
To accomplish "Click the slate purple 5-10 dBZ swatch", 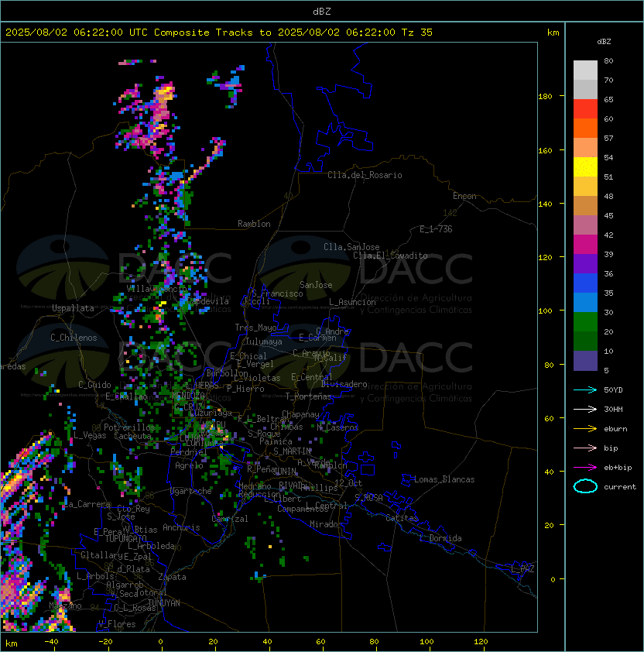I will coord(585,361).
